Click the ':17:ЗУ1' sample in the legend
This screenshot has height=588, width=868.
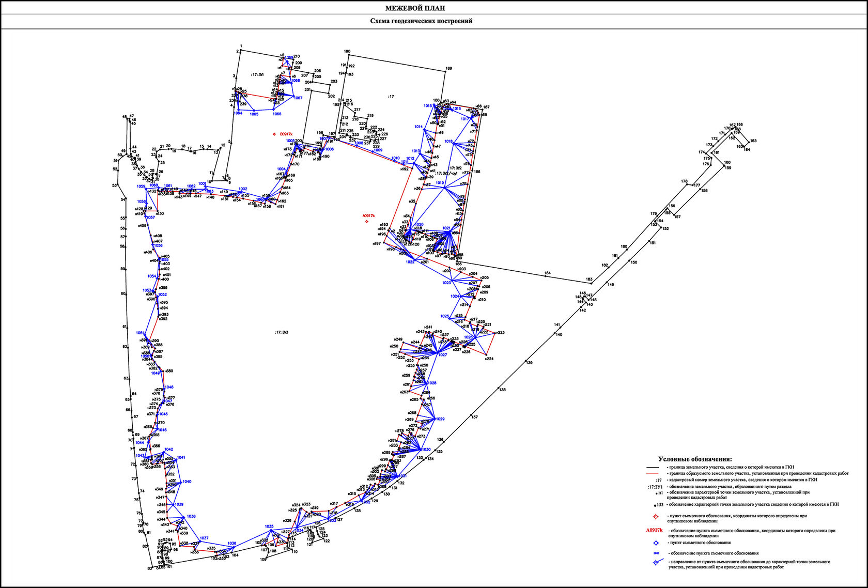pos(655,487)
